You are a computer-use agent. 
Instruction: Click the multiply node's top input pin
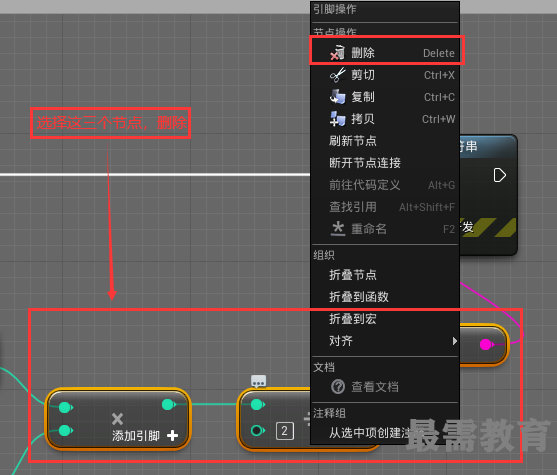(x=65, y=407)
